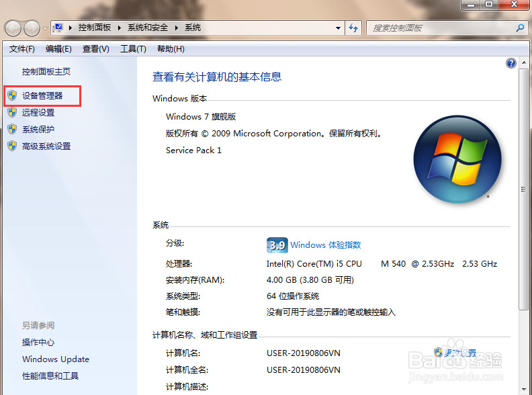532x395 pixels.
Task: Open the 帮助(H) menu
Action: point(171,49)
